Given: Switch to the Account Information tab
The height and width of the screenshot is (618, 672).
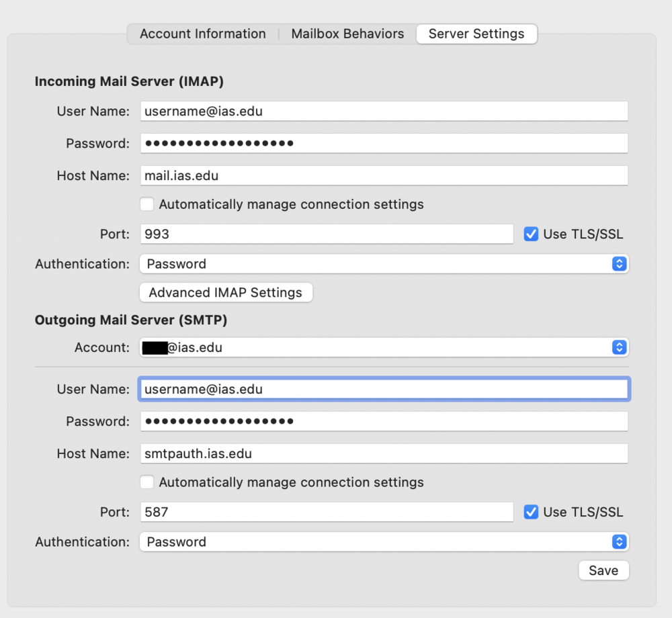Looking at the screenshot, I should coord(202,34).
